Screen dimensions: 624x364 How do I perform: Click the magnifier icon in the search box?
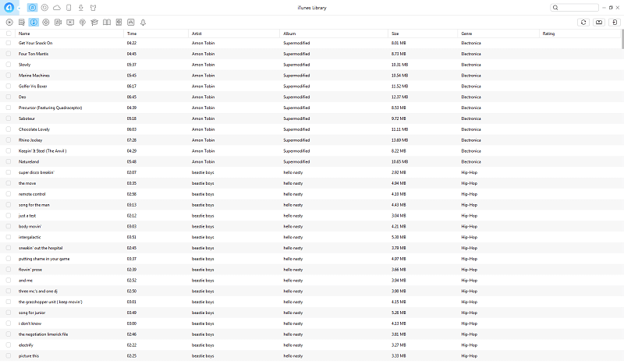pos(555,8)
